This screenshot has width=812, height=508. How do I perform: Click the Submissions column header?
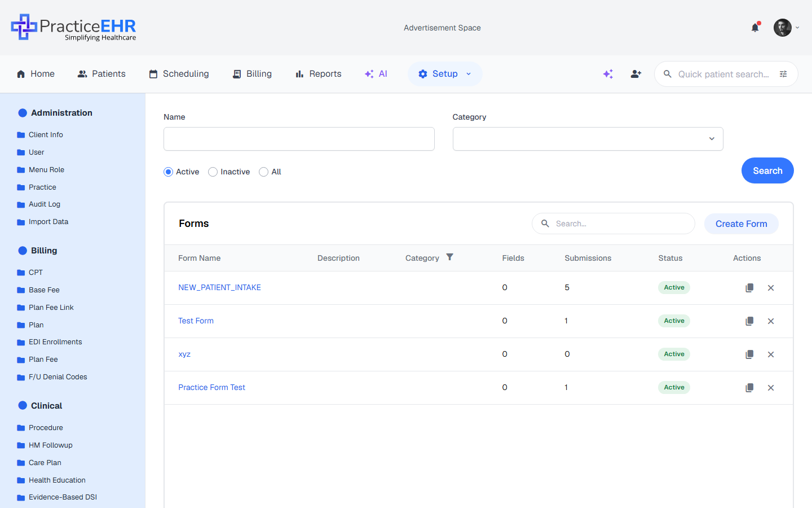(x=588, y=258)
